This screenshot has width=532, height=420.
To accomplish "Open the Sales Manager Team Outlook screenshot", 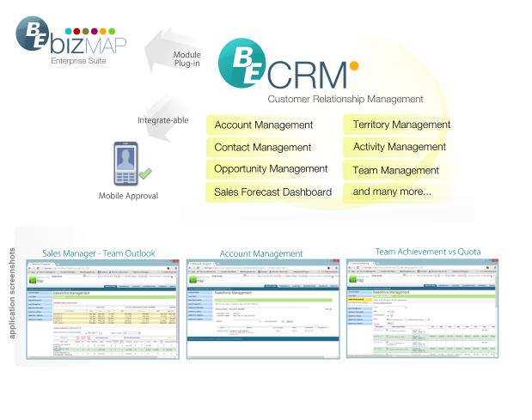I will click(x=103, y=309).
